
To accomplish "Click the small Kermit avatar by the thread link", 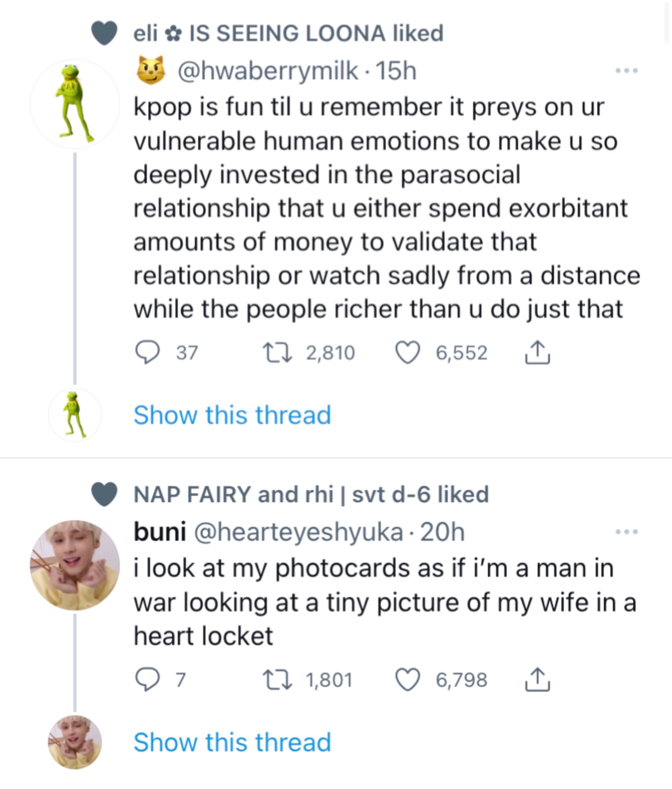I will pyautogui.click(x=75, y=415).
